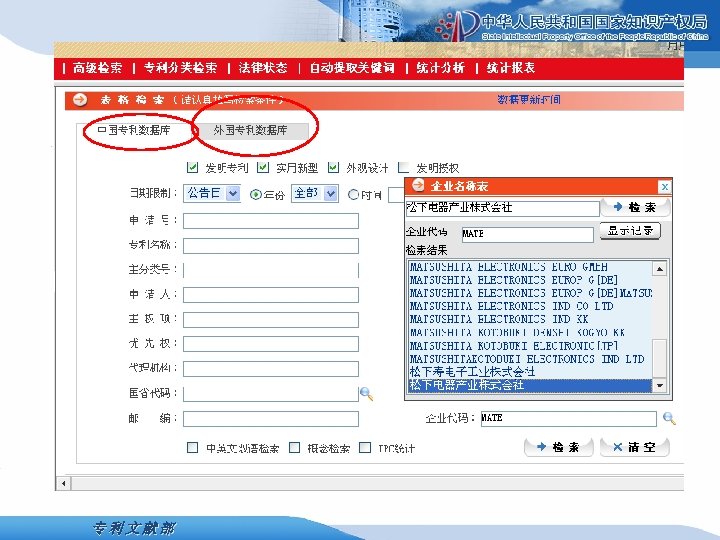Select the 年份 radio button
720x540 pixels.
[255, 195]
